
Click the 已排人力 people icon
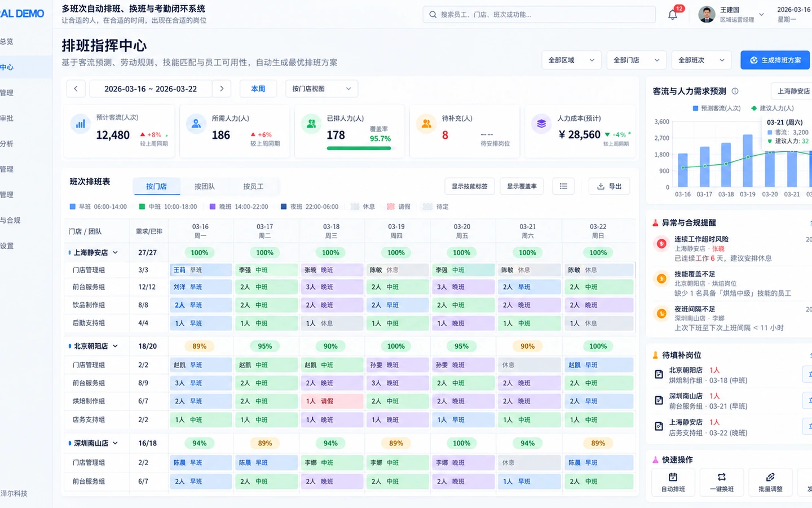click(311, 124)
